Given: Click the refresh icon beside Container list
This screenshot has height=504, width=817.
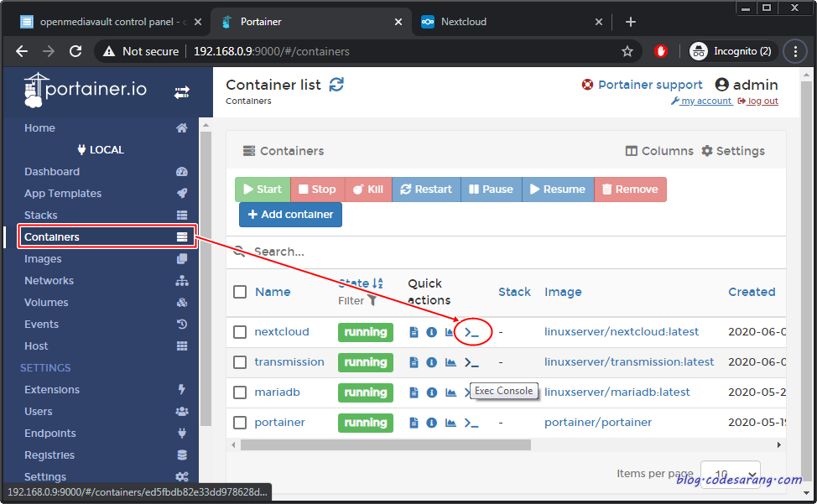Looking at the screenshot, I should (336, 85).
